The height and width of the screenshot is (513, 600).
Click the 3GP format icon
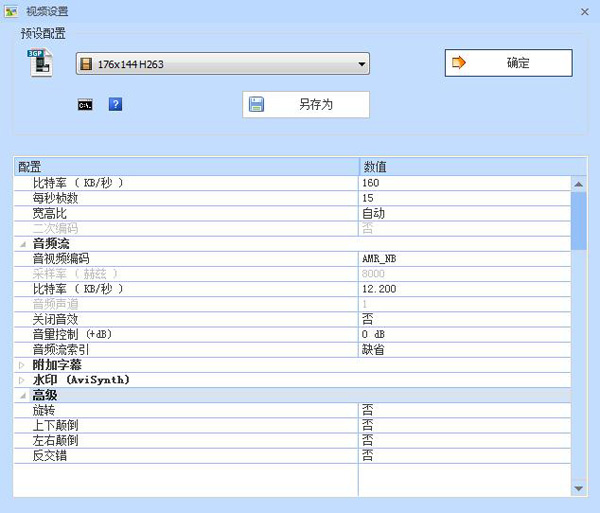[40, 63]
